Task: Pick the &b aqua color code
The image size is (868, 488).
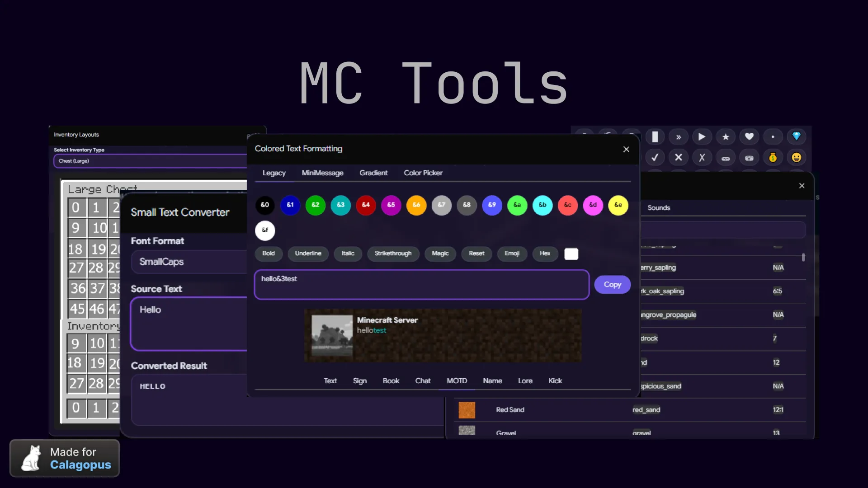Action: coord(542,205)
